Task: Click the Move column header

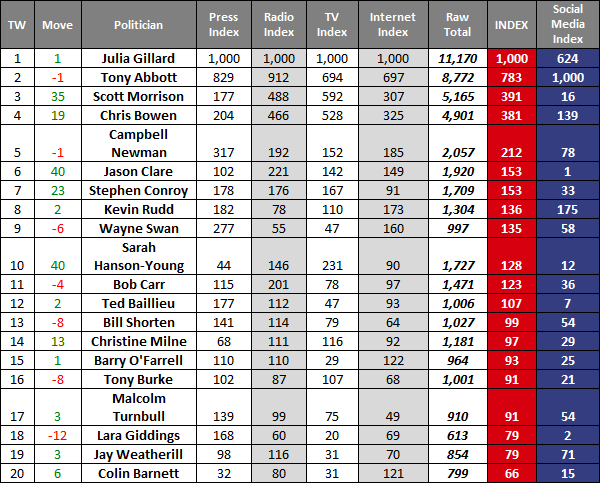Action: pos(57,22)
